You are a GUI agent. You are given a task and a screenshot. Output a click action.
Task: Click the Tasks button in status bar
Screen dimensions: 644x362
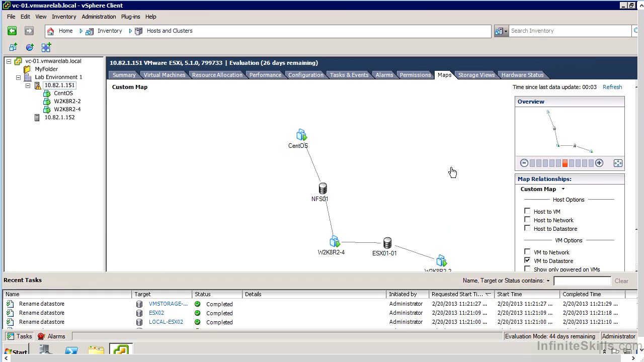(x=19, y=336)
